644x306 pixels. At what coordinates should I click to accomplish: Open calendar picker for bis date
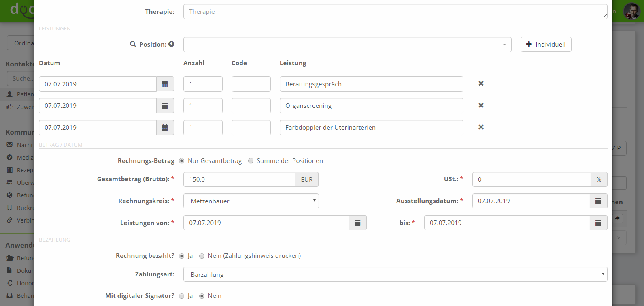tap(598, 223)
